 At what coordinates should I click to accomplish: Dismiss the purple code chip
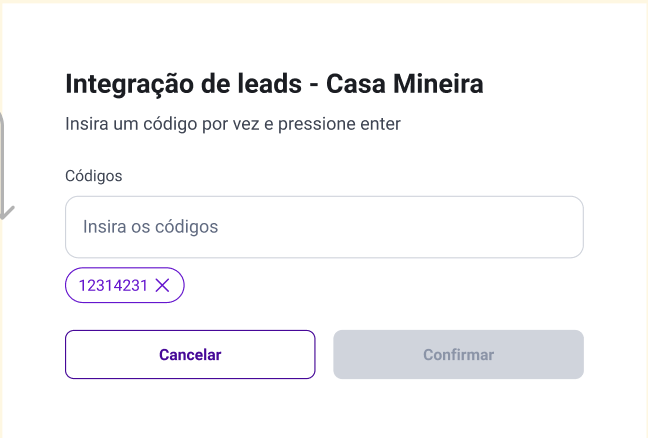(x=163, y=286)
